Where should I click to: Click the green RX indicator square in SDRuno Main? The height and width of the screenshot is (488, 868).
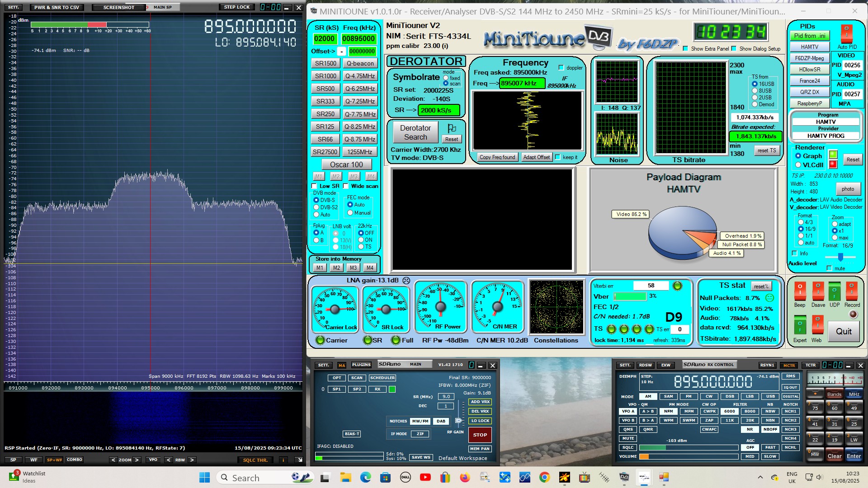coord(392,389)
